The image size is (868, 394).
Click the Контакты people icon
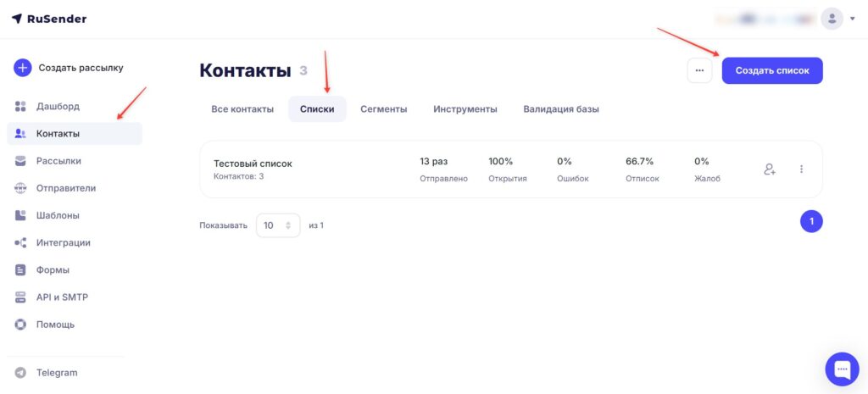(x=20, y=133)
